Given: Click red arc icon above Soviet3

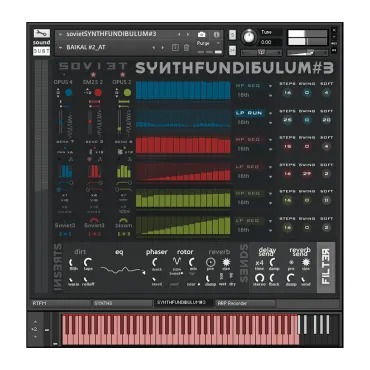Looking at the screenshot, I should [94, 220].
